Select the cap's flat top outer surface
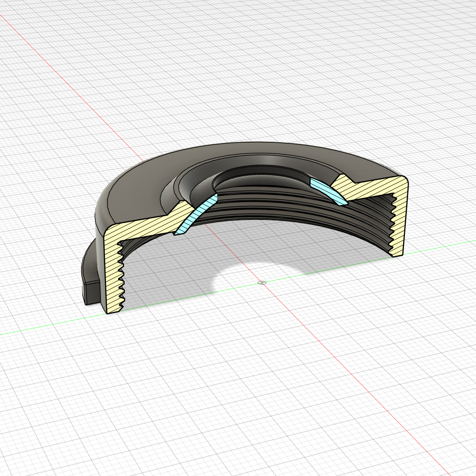Viewport: 476px width, 476px height. (260, 152)
